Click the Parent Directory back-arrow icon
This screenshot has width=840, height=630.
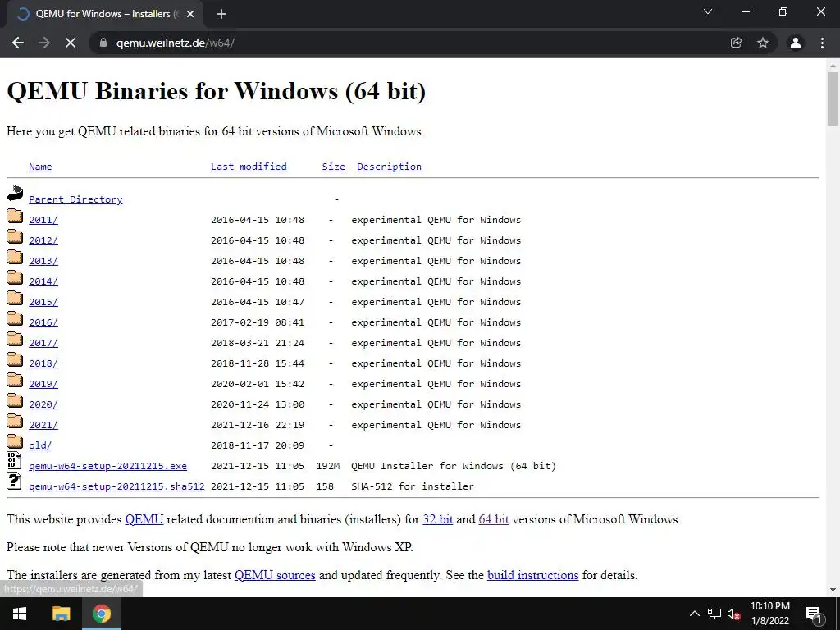(15, 194)
